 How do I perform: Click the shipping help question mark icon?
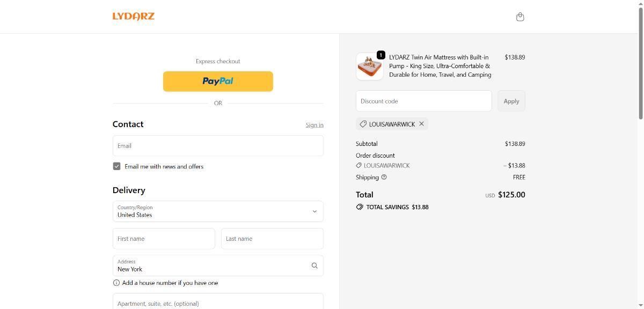[x=384, y=177]
